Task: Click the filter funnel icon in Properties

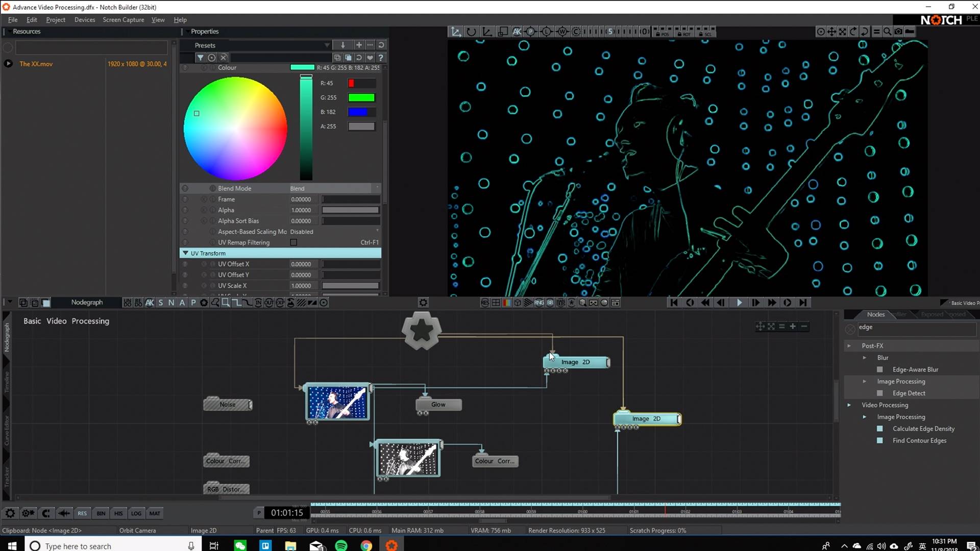Action: (201, 58)
